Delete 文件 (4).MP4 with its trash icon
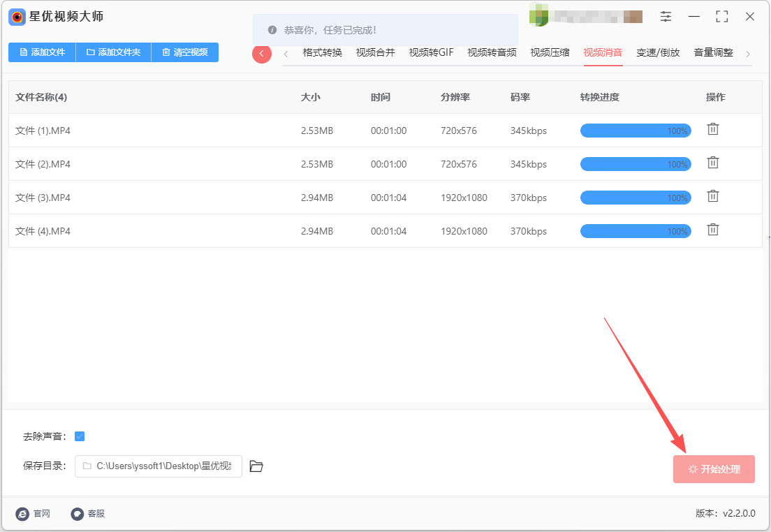The width and height of the screenshot is (771, 532). (x=712, y=230)
